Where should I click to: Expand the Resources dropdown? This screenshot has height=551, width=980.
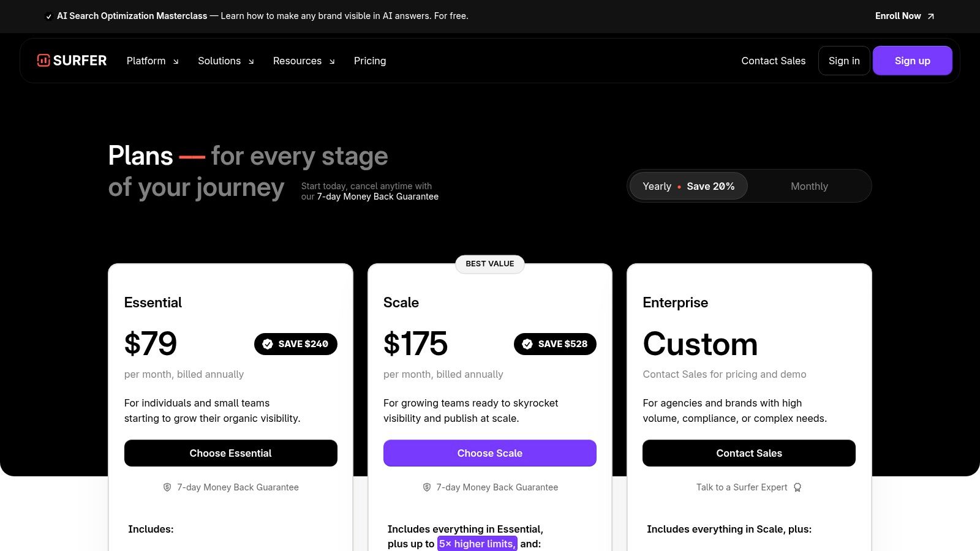coord(304,61)
